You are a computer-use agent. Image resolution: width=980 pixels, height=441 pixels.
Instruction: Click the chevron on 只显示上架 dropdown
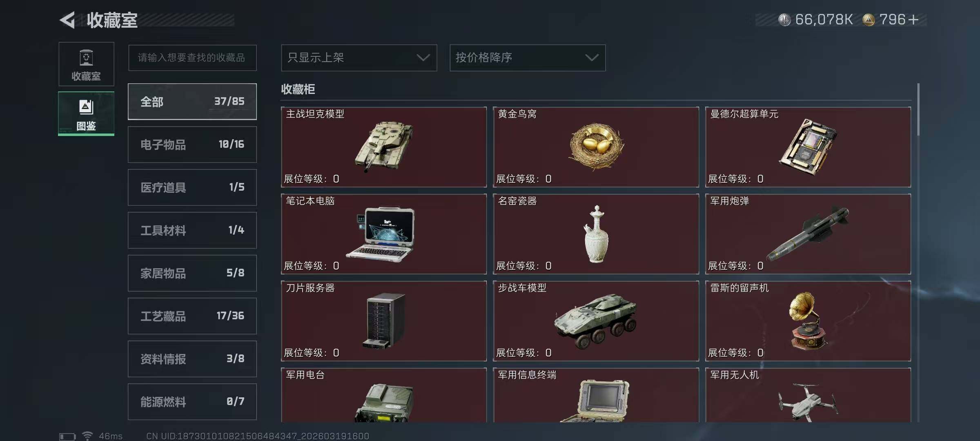423,58
